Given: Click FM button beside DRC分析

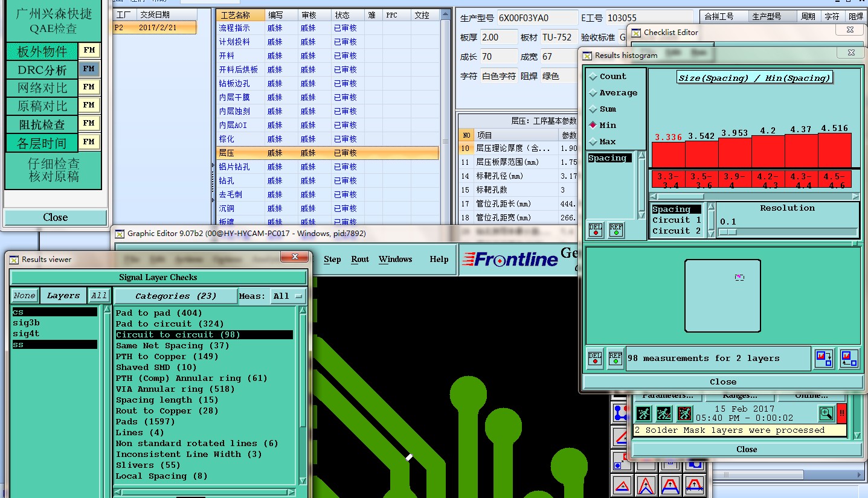Looking at the screenshot, I should (x=89, y=69).
